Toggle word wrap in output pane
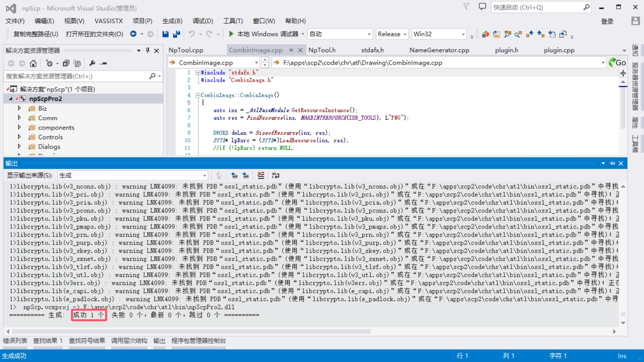 click(x=275, y=175)
